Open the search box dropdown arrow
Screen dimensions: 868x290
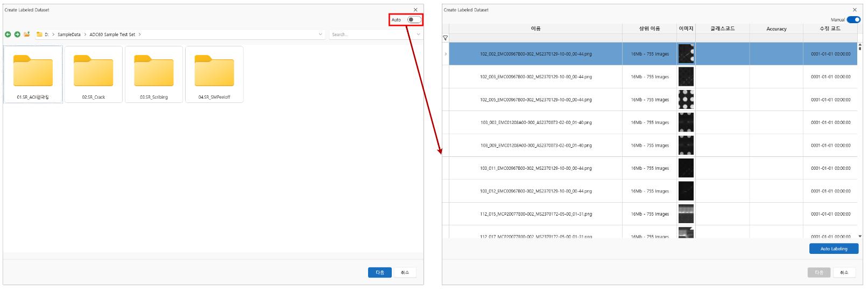pos(418,34)
